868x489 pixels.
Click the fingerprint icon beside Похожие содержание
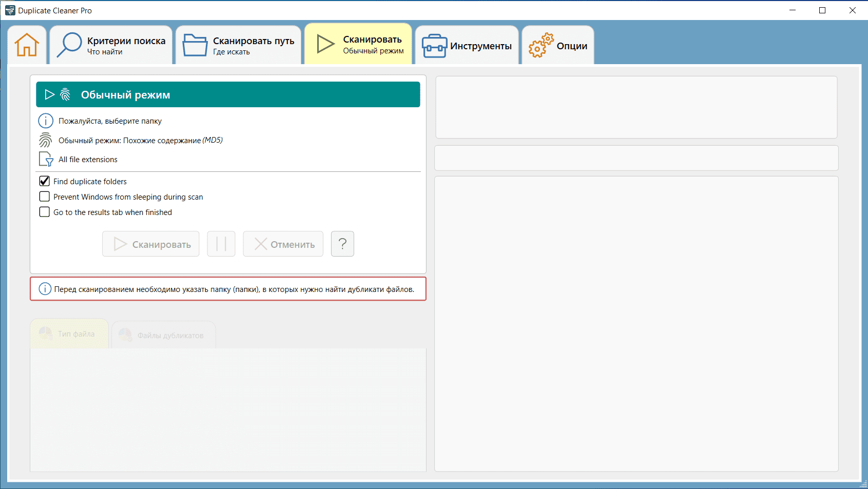click(46, 140)
